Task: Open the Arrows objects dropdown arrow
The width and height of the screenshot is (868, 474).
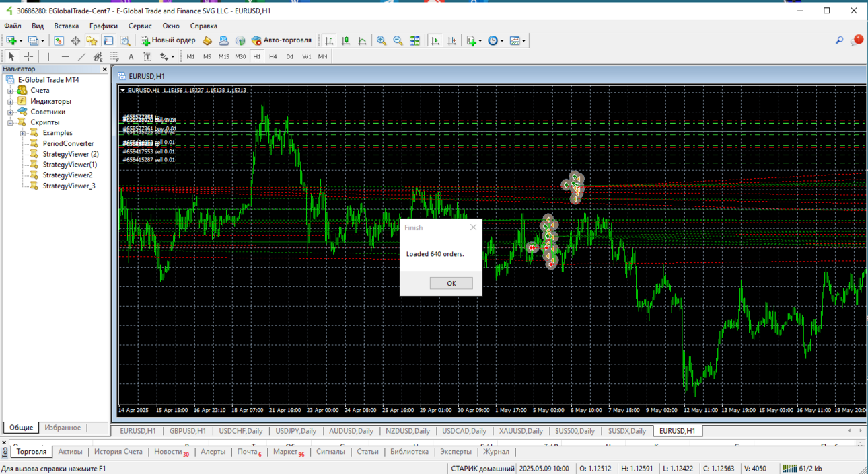Action: point(173,57)
